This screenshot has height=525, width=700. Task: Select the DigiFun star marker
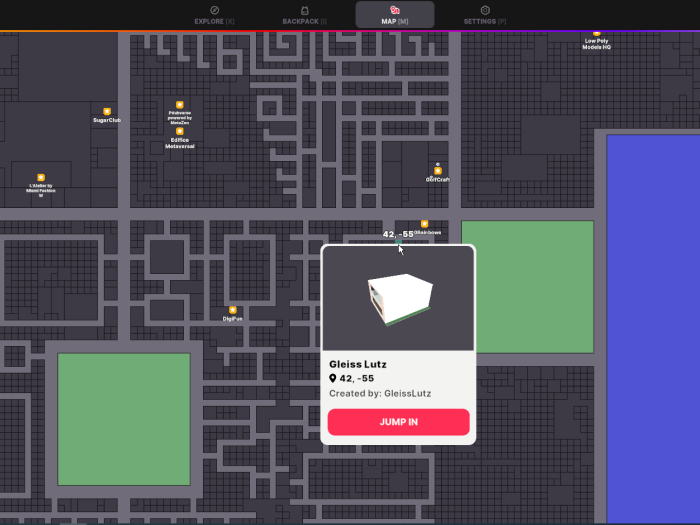(x=233, y=310)
